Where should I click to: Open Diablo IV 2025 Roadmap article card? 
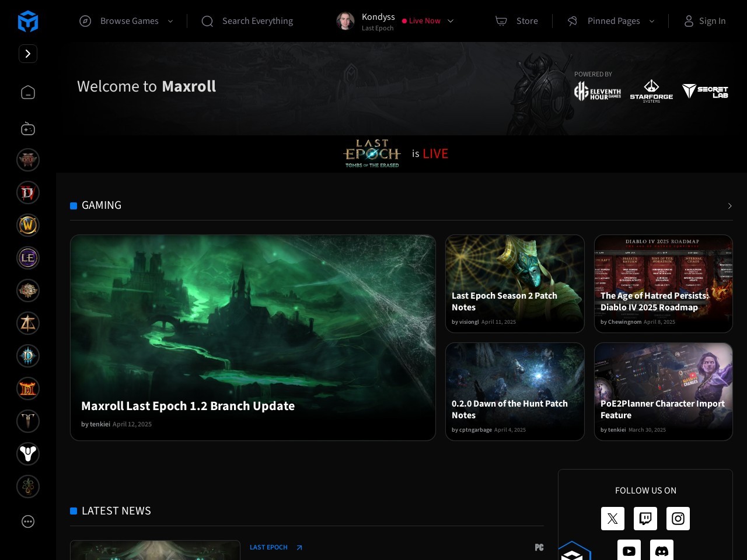pos(664,283)
